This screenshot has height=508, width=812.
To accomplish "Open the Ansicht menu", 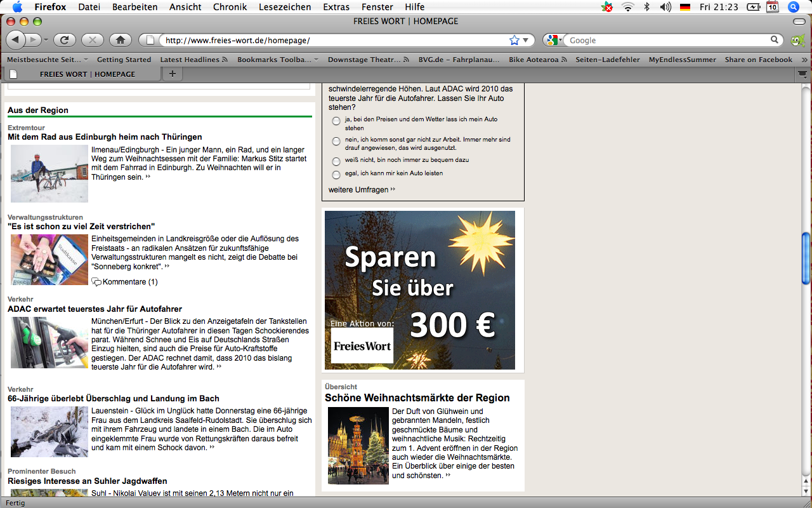I will point(185,7).
